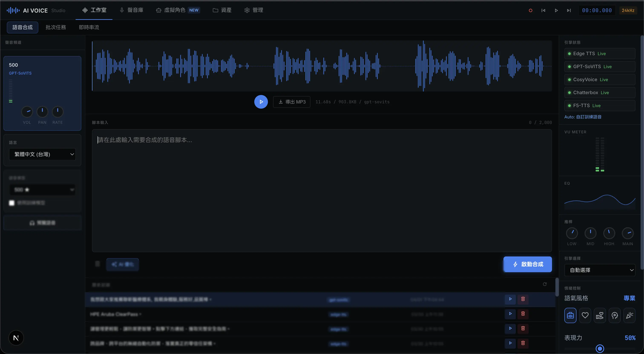Screen dimensions: 644x354
Task: Enable the 使用訓練模型 checkbox
Action: (x=11, y=203)
